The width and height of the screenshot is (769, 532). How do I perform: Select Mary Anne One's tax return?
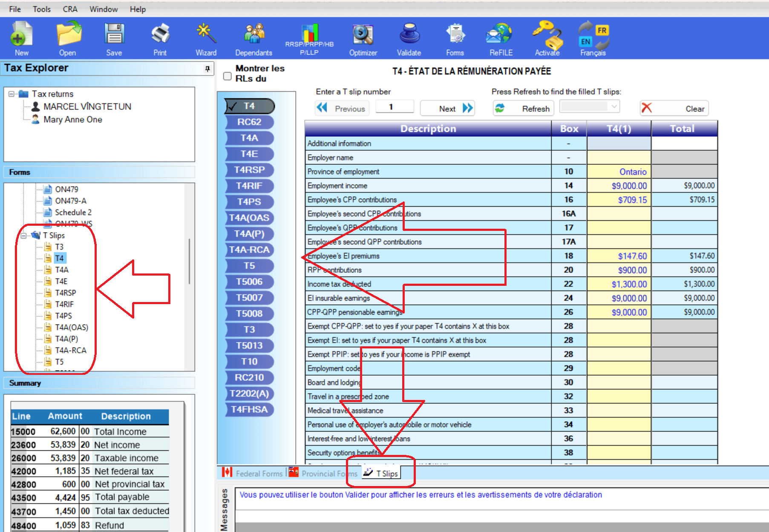click(73, 120)
